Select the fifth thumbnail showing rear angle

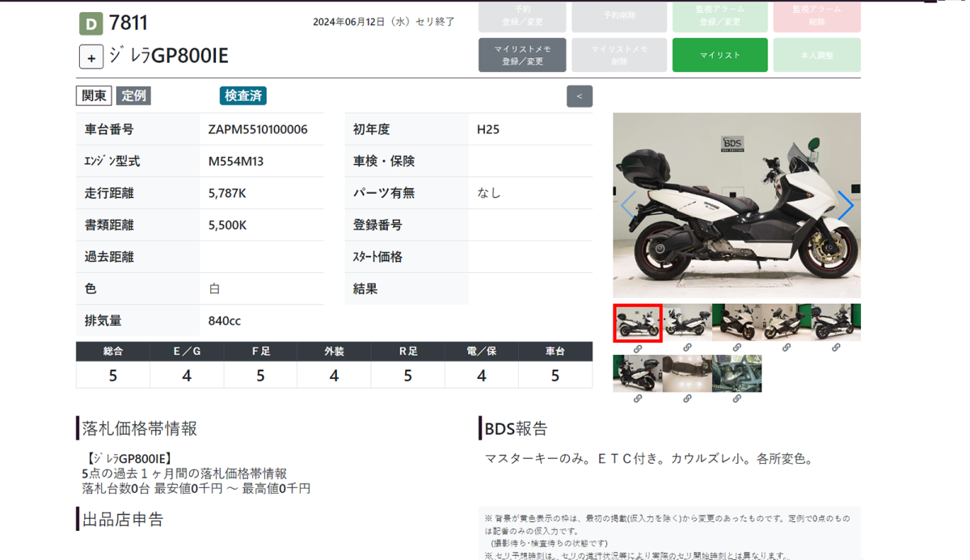tap(836, 322)
